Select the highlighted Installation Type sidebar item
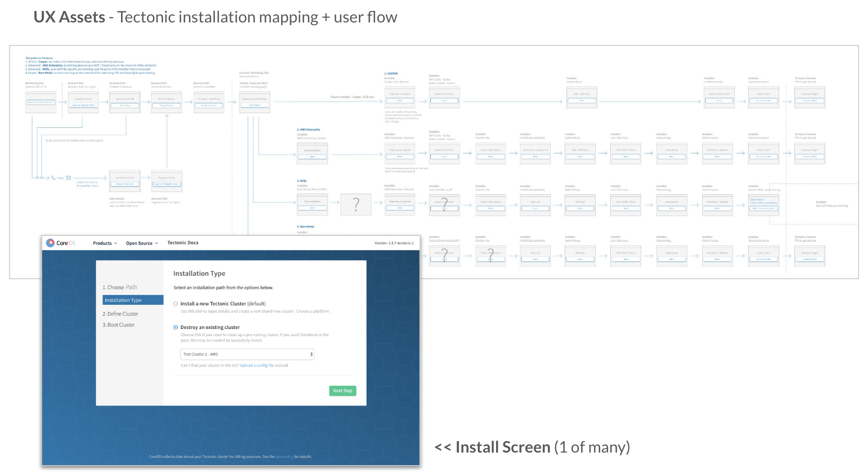Screen dimensions: 868x475 tap(132, 301)
